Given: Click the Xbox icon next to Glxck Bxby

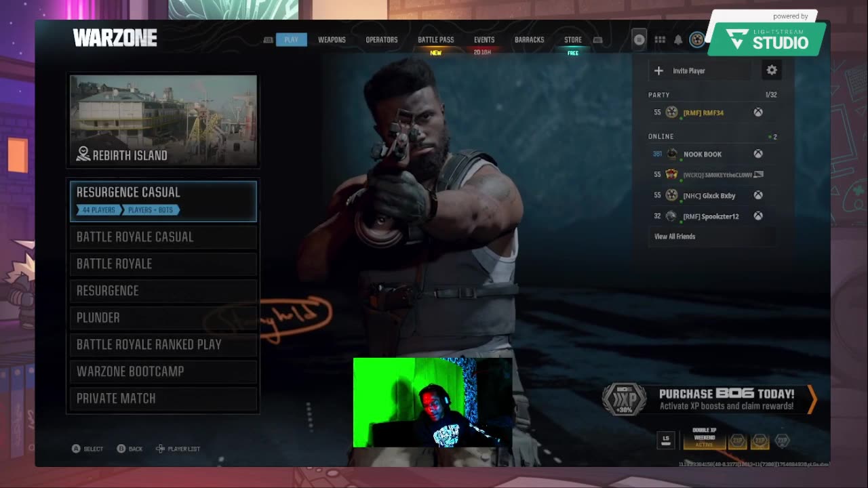Looking at the screenshot, I should click(758, 195).
